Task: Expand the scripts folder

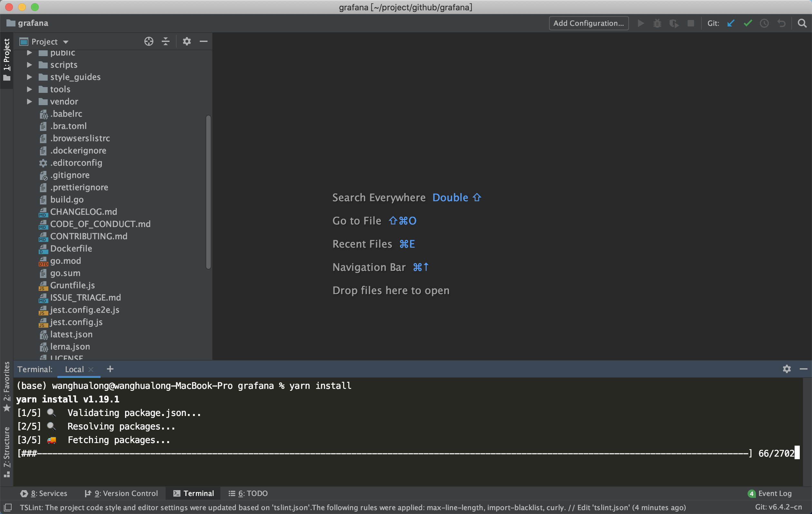Action: [x=29, y=64]
